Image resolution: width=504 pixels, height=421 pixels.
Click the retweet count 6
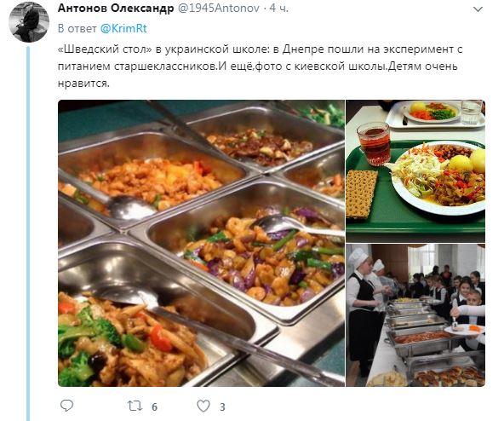click(154, 407)
